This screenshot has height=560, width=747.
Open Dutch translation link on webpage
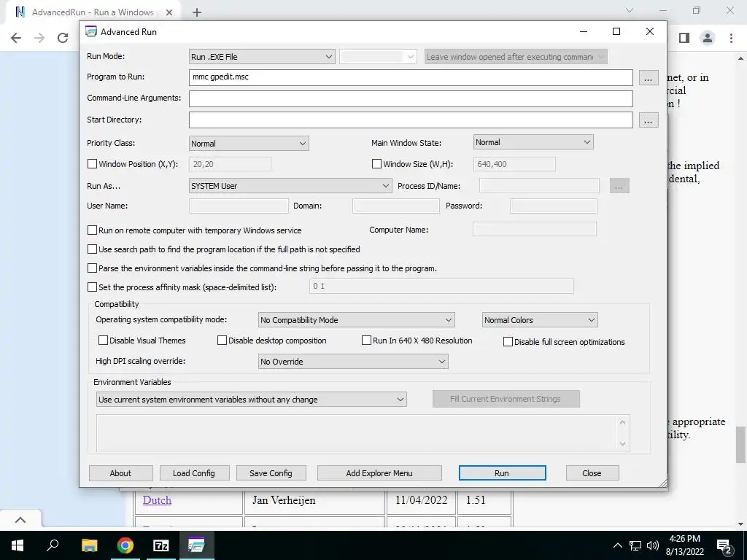tap(158, 500)
